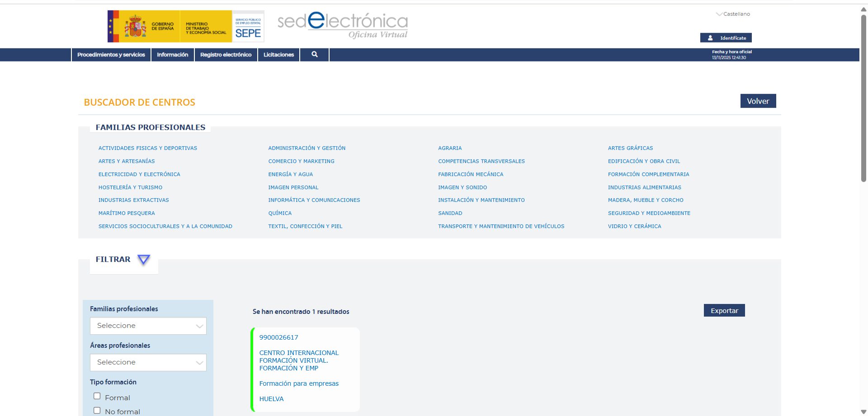Screen dimensions: 868x416
Task: Expand the Áreas profesionales dropdown
Action: point(148,363)
